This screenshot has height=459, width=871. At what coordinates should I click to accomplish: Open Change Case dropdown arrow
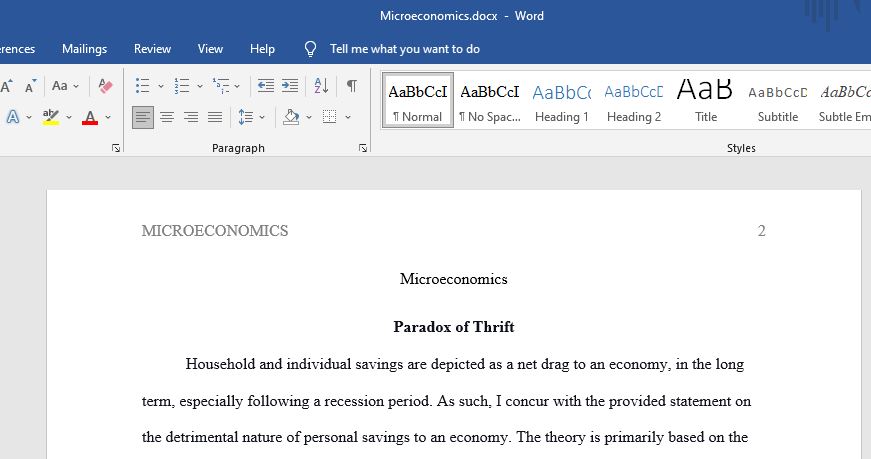coord(76,86)
